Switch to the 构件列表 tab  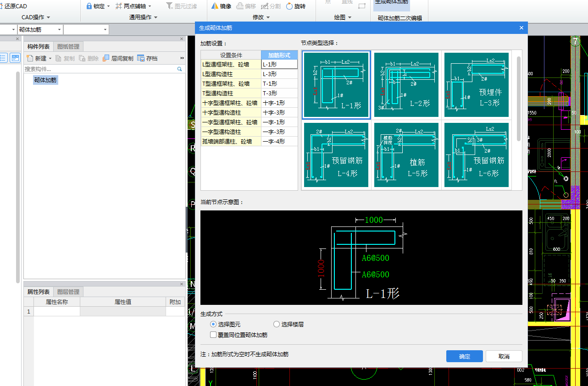tap(39, 46)
